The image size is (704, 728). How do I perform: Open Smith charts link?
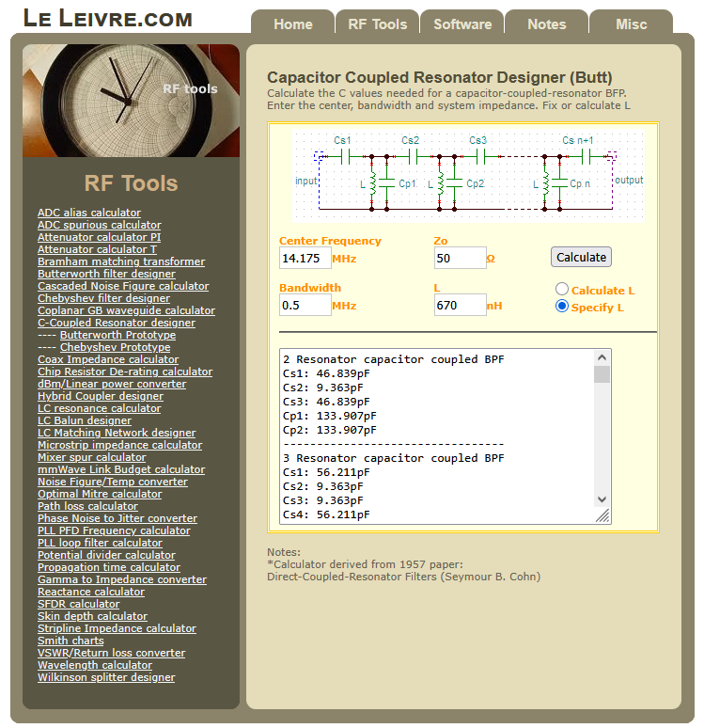[70, 641]
